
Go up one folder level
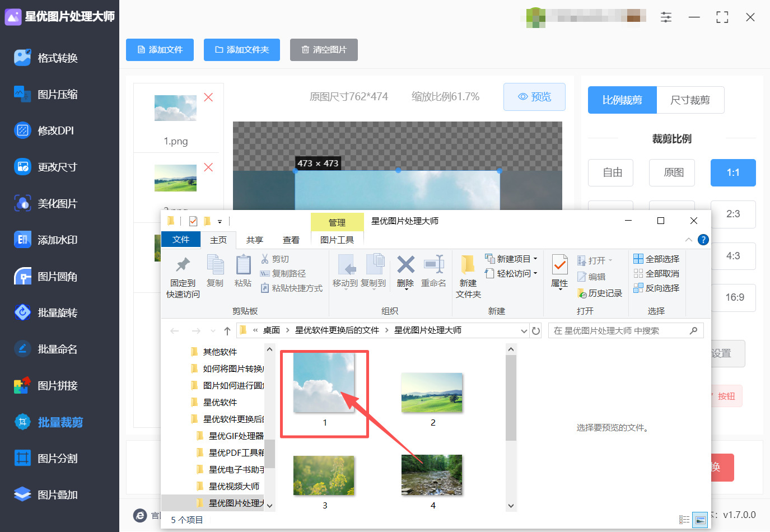227,331
